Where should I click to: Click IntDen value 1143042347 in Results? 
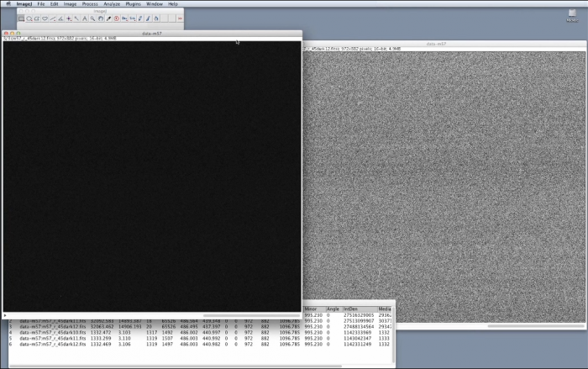(x=359, y=338)
